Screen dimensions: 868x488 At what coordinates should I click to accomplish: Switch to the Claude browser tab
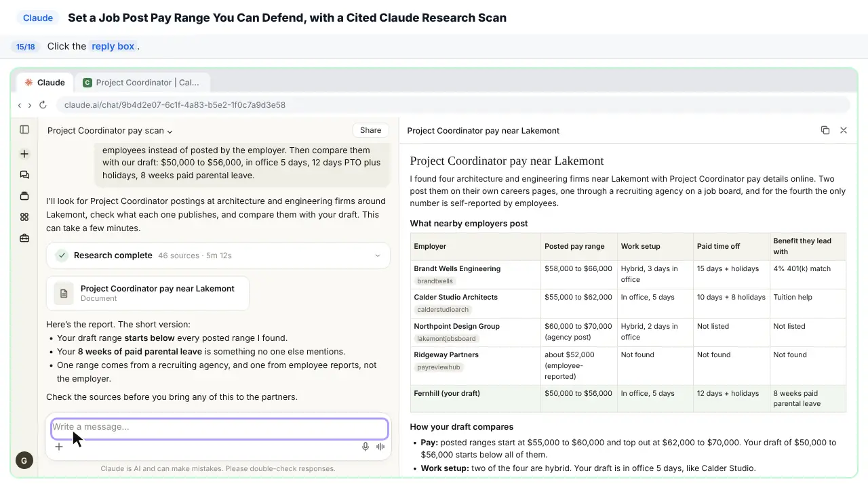(45, 83)
